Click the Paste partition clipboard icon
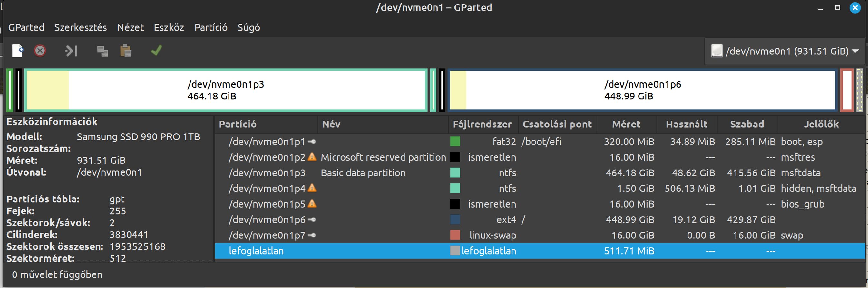Viewport: 868px width, 288px height. (x=126, y=51)
